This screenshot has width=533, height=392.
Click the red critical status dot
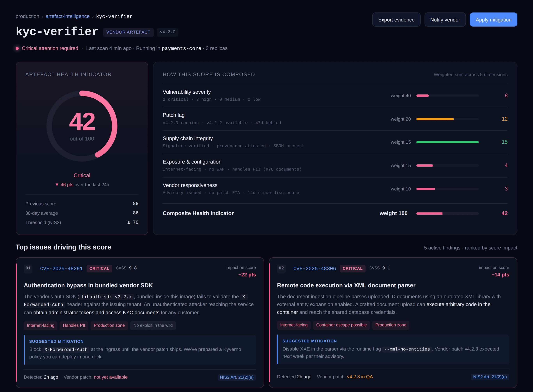pyautogui.click(x=17, y=48)
